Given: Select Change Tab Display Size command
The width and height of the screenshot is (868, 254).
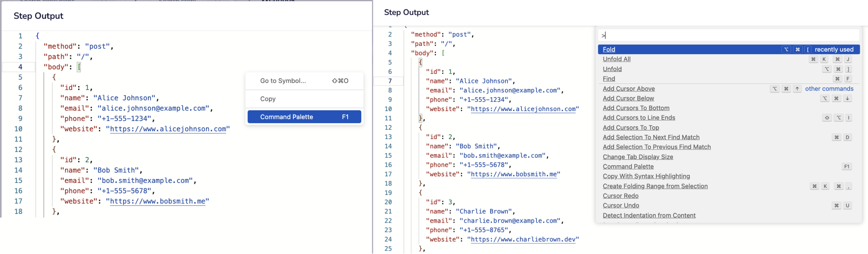Looking at the screenshot, I should click(x=638, y=157).
